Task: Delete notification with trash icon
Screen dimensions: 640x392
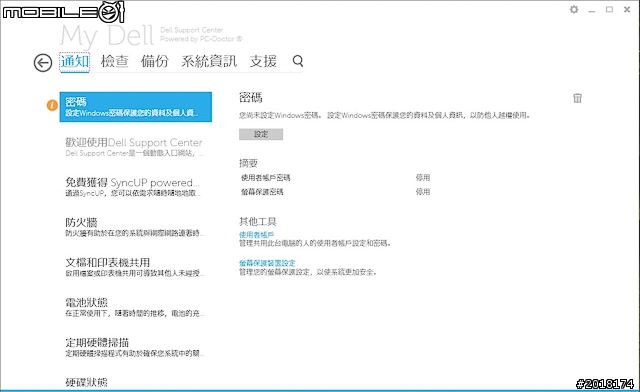Action: pyautogui.click(x=577, y=98)
